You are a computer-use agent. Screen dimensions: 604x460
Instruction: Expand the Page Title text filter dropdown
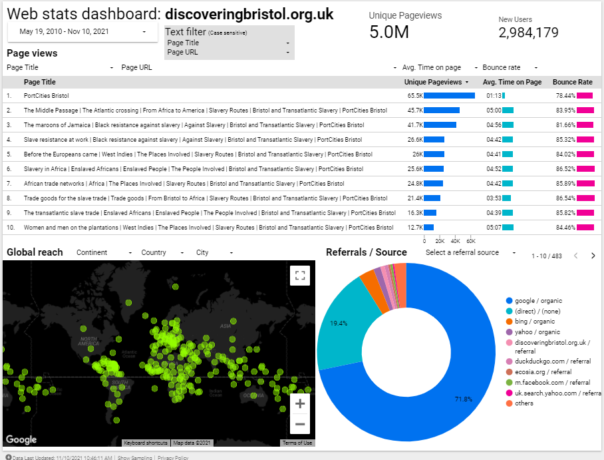(x=228, y=43)
